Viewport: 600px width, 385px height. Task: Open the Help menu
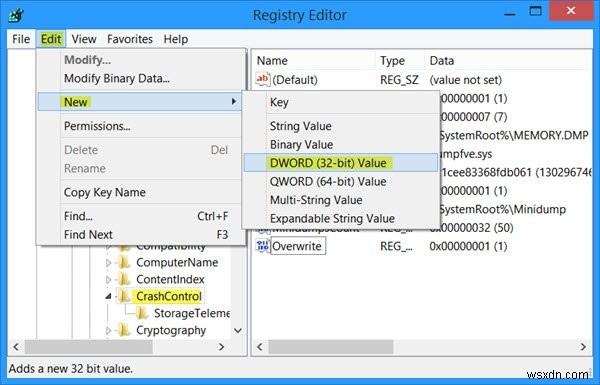point(176,39)
